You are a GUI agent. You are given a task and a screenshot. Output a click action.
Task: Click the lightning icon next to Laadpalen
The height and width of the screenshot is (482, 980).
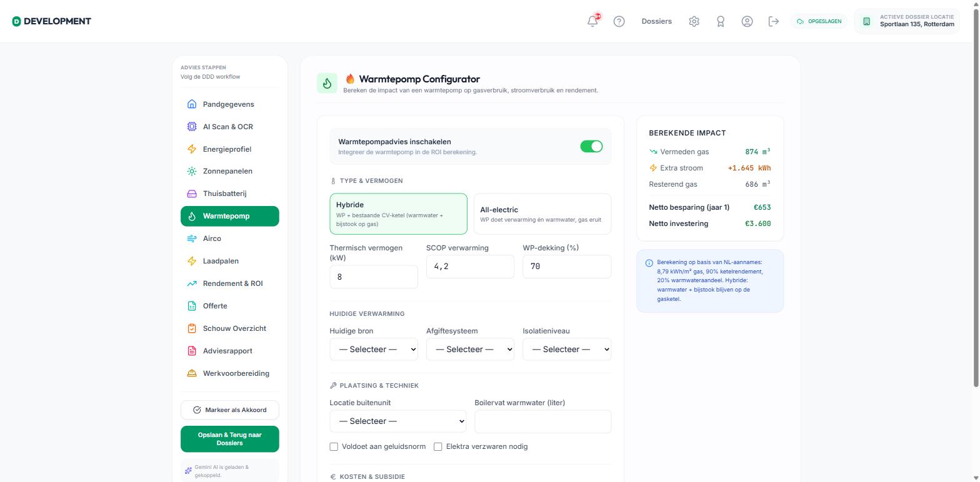click(192, 261)
